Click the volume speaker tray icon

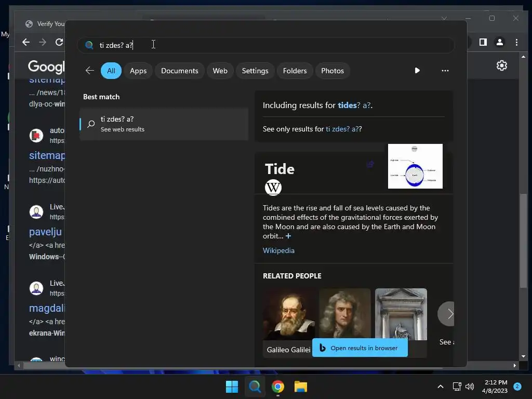coord(470,387)
